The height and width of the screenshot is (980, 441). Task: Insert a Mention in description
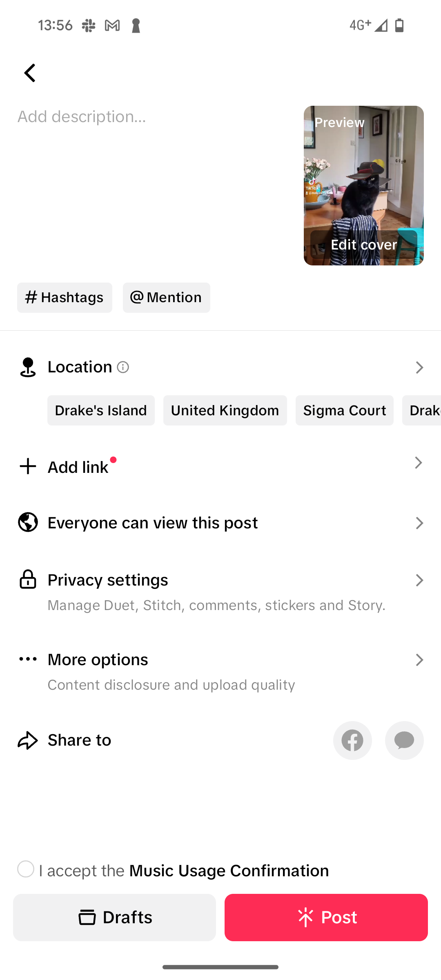pyautogui.click(x=166, y=298)
